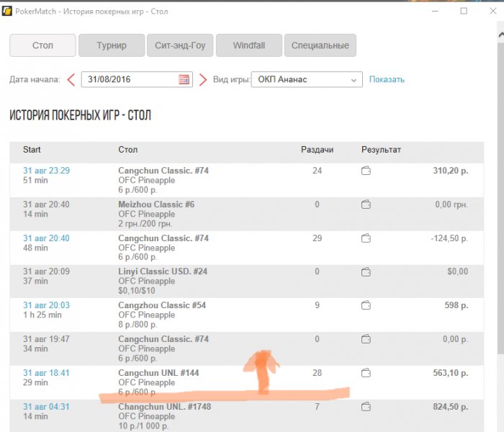This screenshot has width=504, height=432.
Task: Click the Результат column header
Action: pos(381,150)
